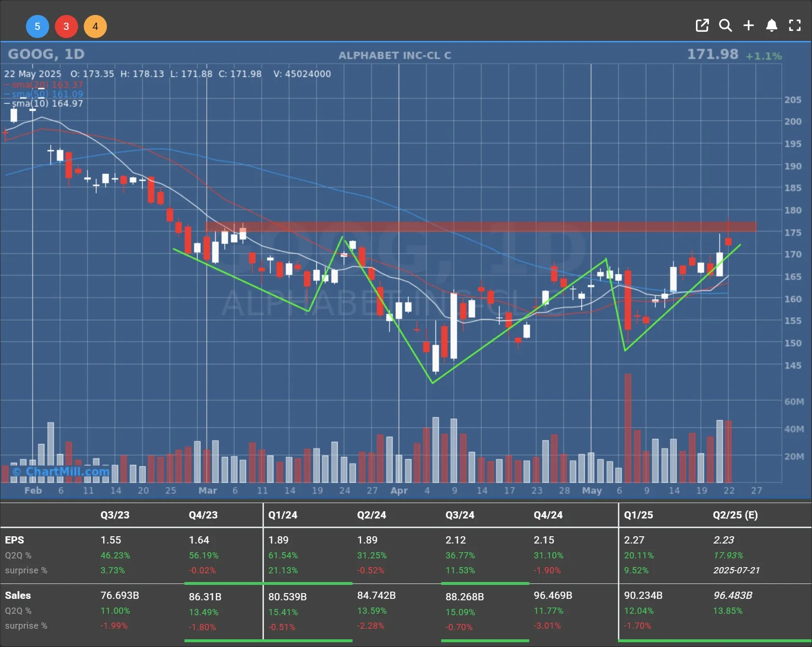This screenshot has height=647, width=812.
Task: Click Sales surprise -3.01%
Action: pyautogui.click(x=548, y=626)
